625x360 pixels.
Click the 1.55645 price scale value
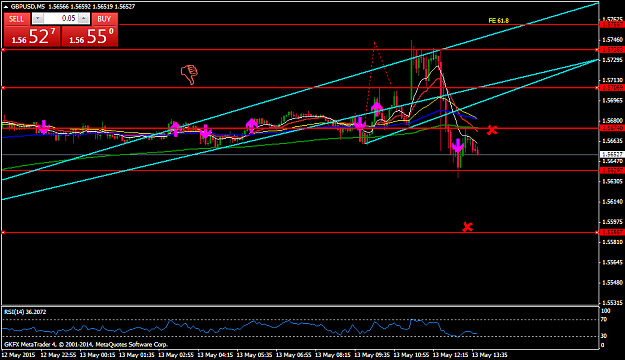613,262
